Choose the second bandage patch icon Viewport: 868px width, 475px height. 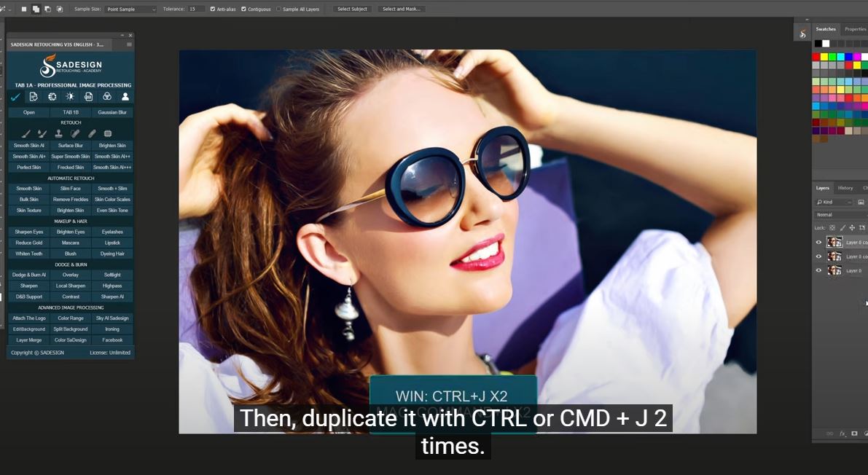click(92, 133)
